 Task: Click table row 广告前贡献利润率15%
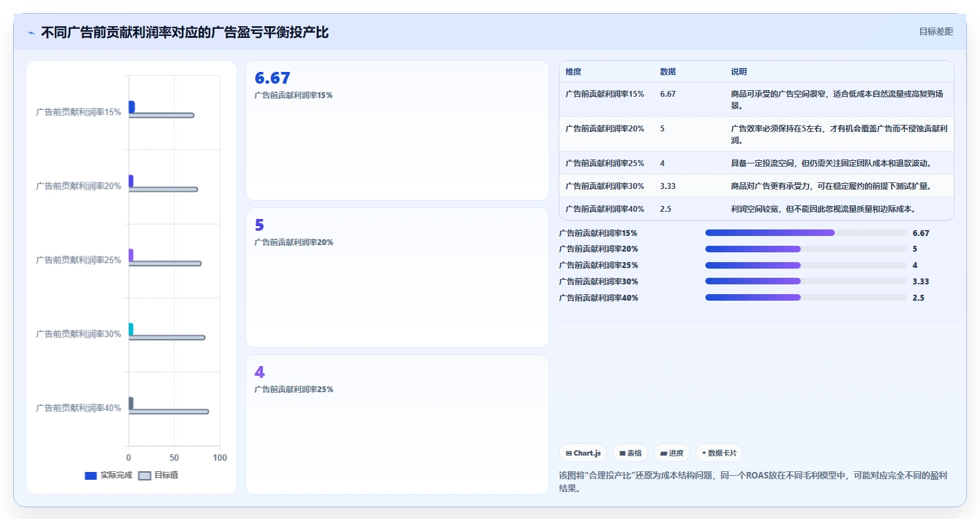tap(756, 99)
